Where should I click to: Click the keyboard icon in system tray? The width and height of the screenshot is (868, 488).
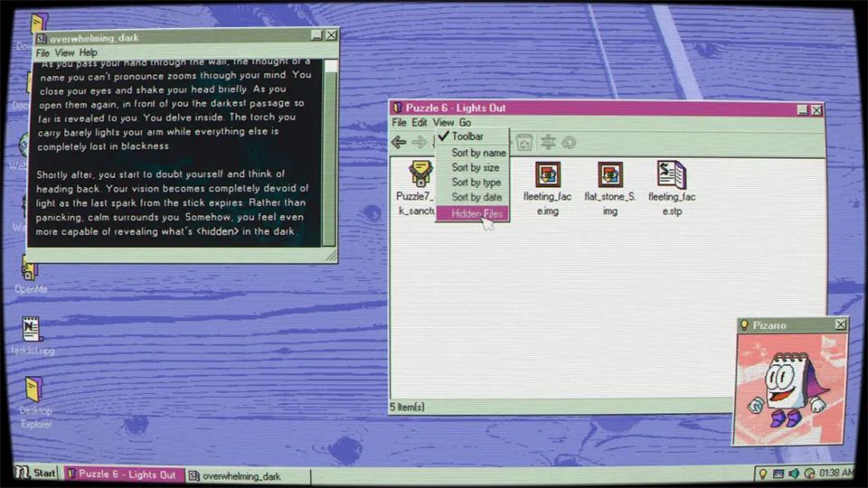click(x=778, y=474)
